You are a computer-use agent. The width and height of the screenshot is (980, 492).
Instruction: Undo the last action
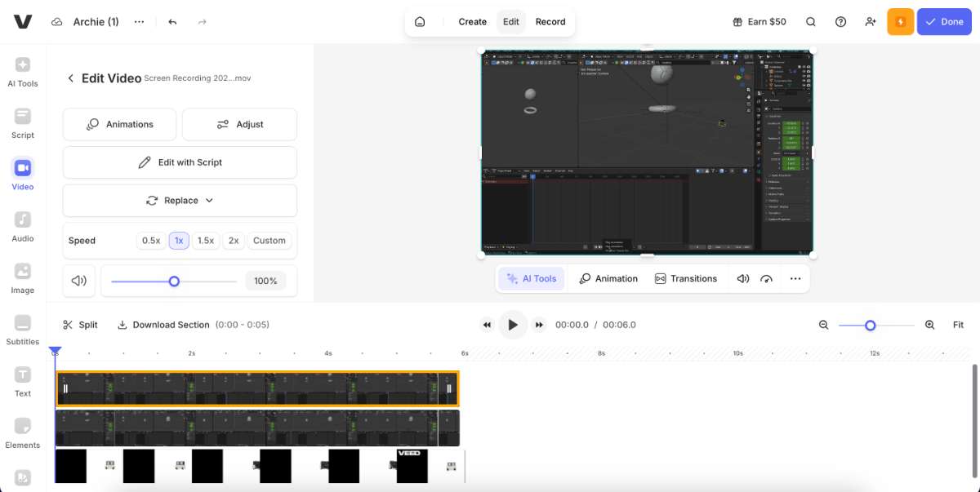172,22
